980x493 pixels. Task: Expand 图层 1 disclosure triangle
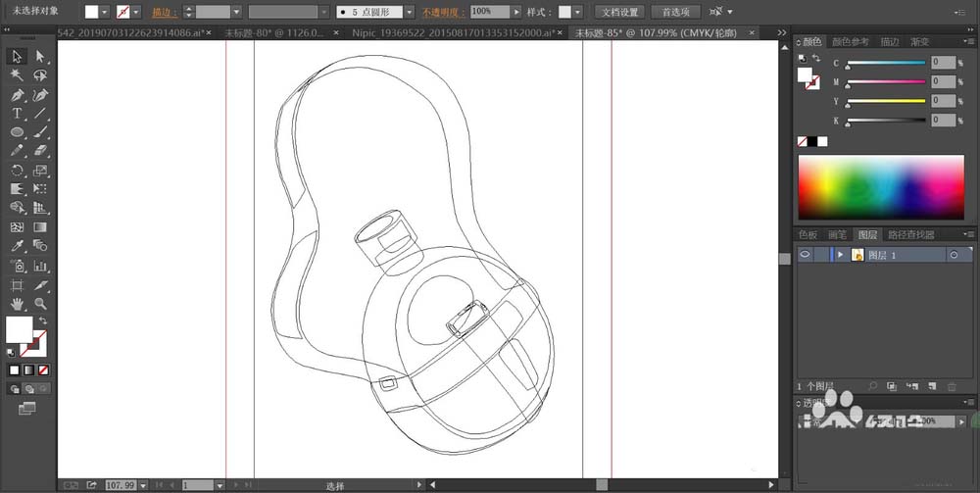(x=841, y=255)
